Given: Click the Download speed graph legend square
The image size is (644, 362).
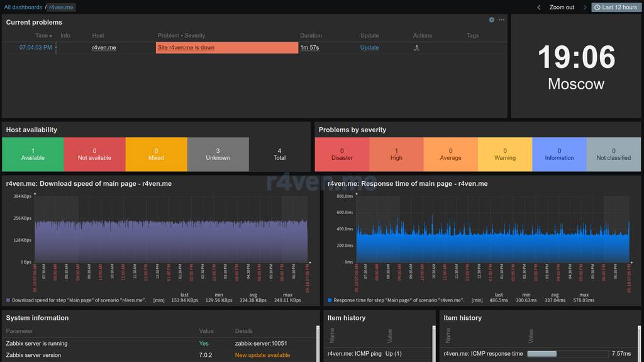Looking at the screenshot, I should coord(8,301).
